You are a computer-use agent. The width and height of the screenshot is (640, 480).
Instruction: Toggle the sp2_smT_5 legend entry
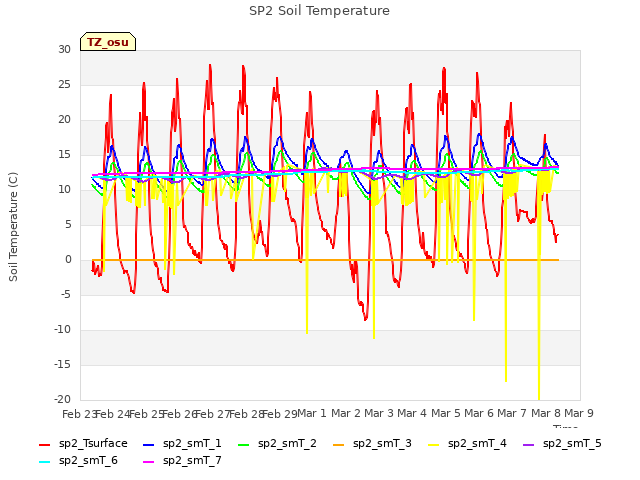pyautogui.click(x=562, y=444)
